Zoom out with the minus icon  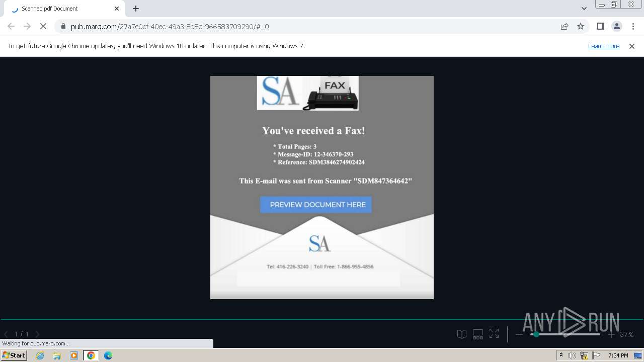520,334
